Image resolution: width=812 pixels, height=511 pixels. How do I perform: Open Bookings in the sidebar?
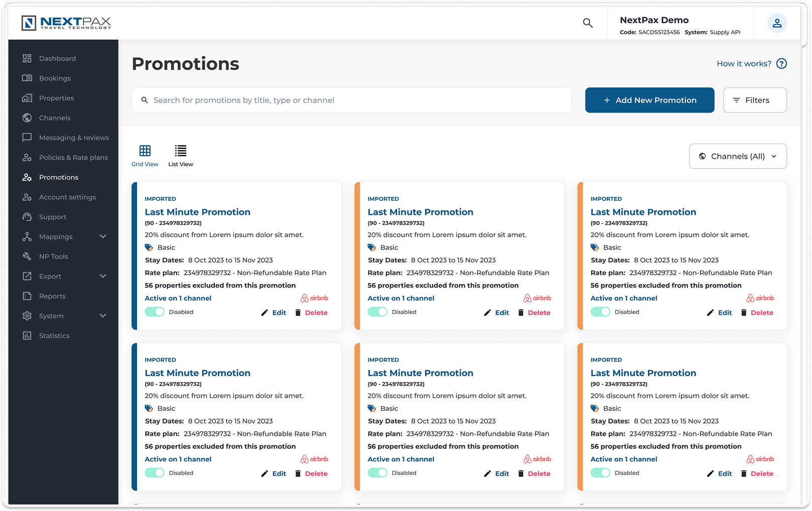pyautogui.click(x=55, y=78)
